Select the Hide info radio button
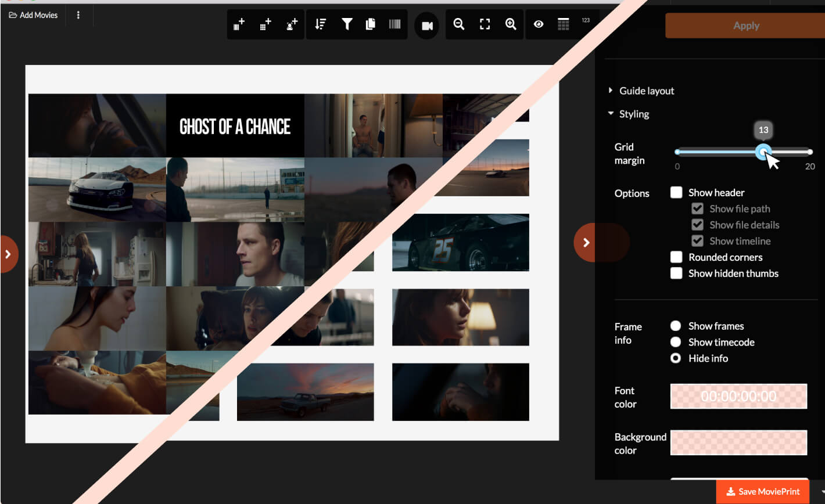Image resolution: width=825 pixels, height=504 pixels. pyautogui.click(x=676, y=358)
